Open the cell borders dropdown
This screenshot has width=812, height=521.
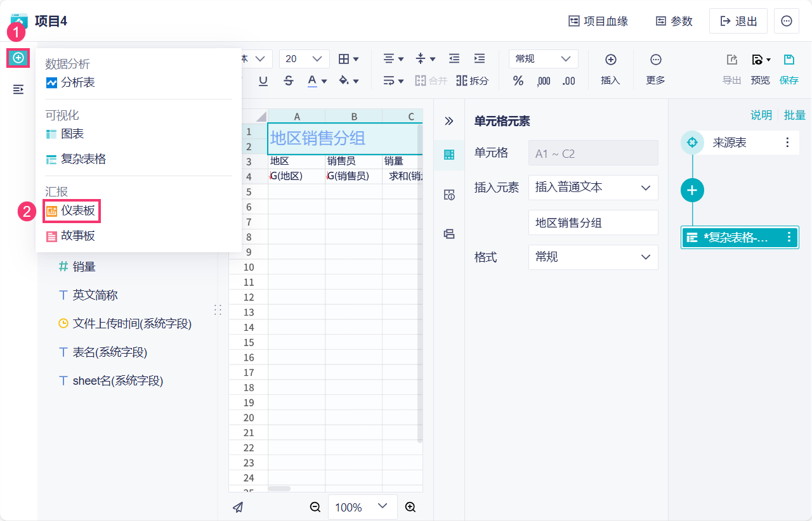coord(349,59)
